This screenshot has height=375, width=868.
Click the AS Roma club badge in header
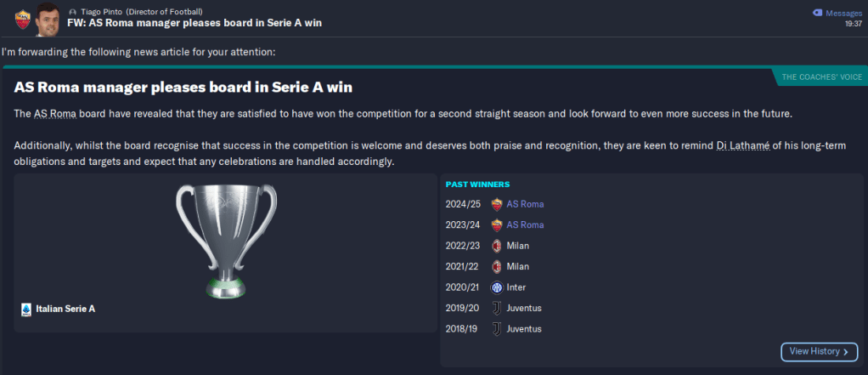pyautogui.click(x=23, y=16)
